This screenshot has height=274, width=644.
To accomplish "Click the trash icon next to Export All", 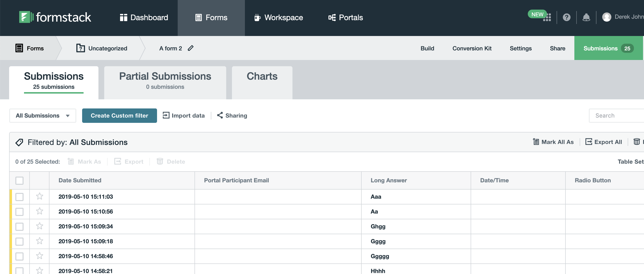I will [x=637, y=142].
